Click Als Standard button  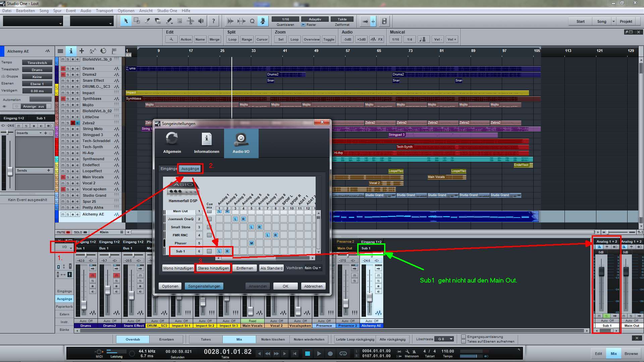[x=272, y=268]
